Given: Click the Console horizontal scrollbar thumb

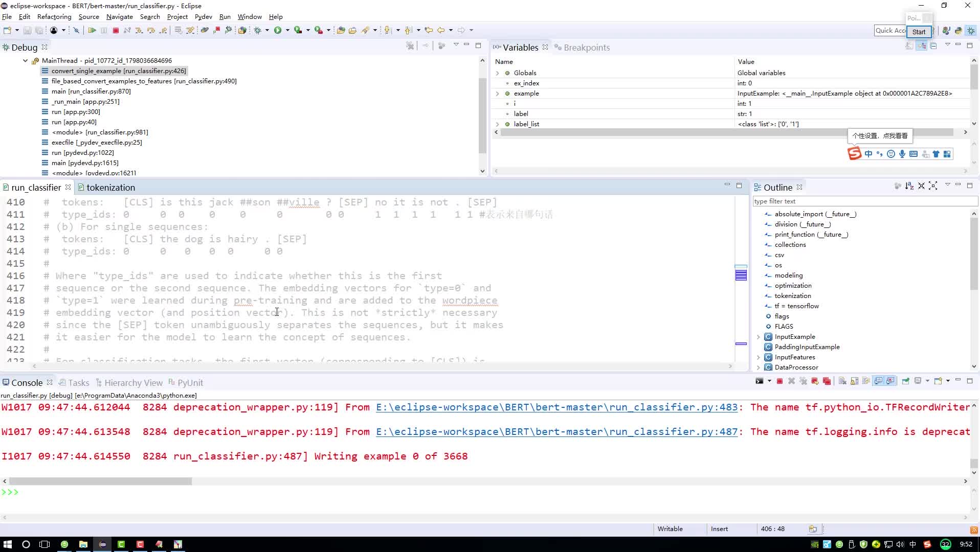Looking at the screenshot, I should 100,481.
